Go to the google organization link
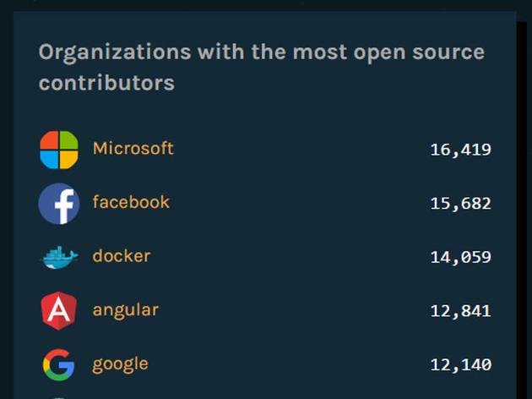This screenshot has width=532, height=399. (x=120, y=364)
